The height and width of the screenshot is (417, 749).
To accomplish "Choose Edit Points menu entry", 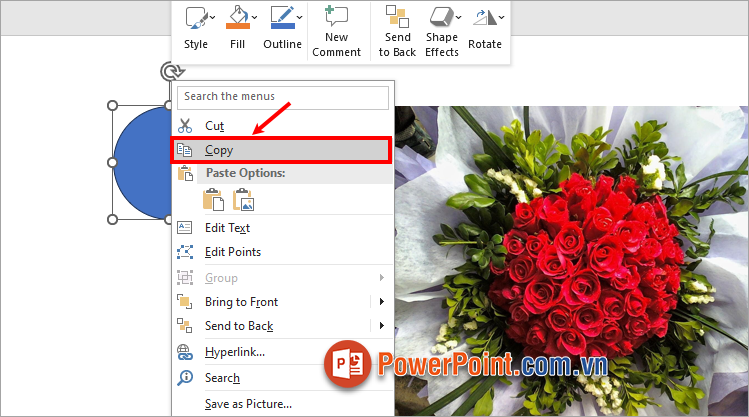I will pyautogui.click(x=283, y=252).
